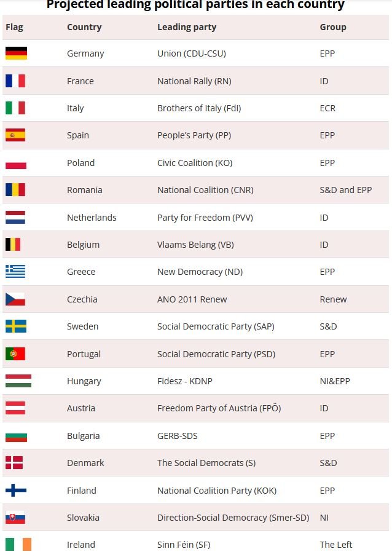392x557 pixels.
Task: Click the Germany flag icon
Action: (16, 53)
